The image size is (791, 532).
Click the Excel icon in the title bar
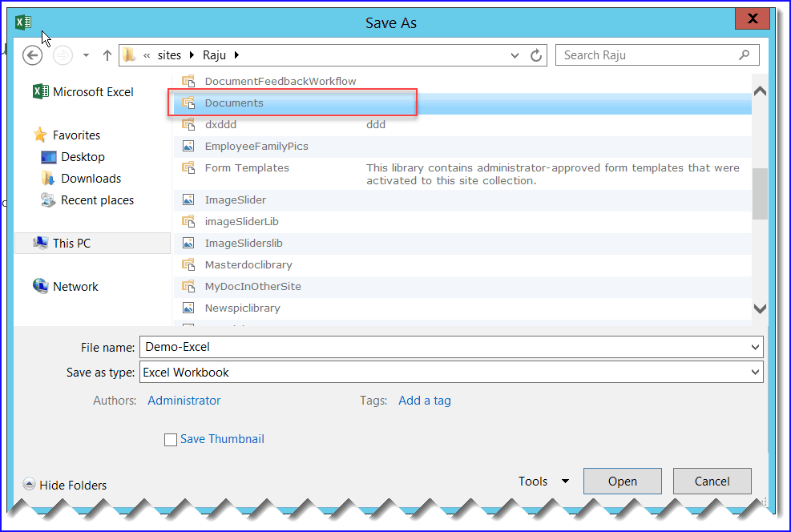[22, 21]
